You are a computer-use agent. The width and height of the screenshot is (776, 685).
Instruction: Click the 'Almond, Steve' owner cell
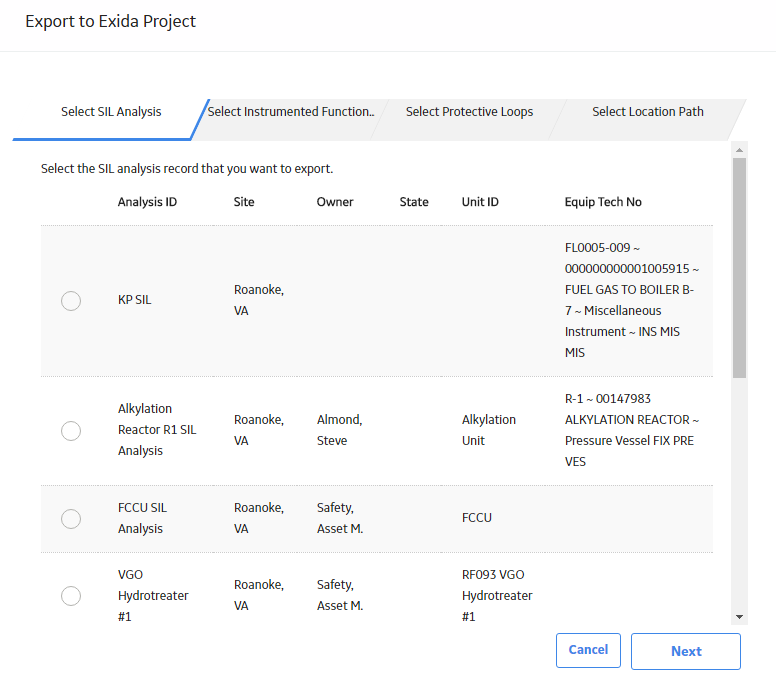pyautogui.click(x=340, y=430)
